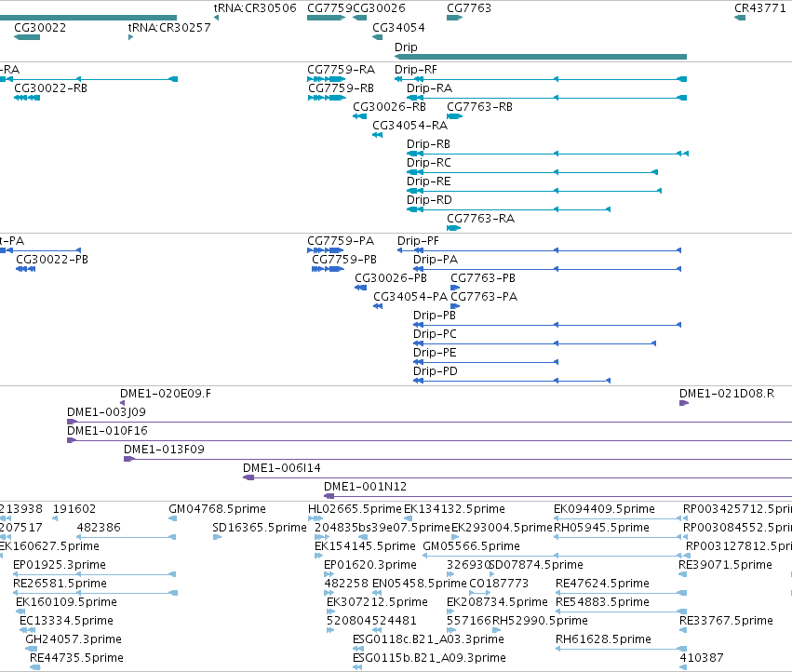Click the tRNA:CR30257 gene label
The height and width of the screenshot is (672, 792).
[x=169, y=28]
